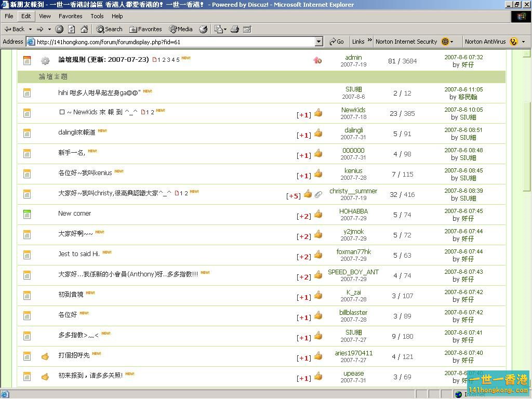Open the Back button history dropdown arrow
This screenshot has height=399, width=532.
(x=30, y=29)
